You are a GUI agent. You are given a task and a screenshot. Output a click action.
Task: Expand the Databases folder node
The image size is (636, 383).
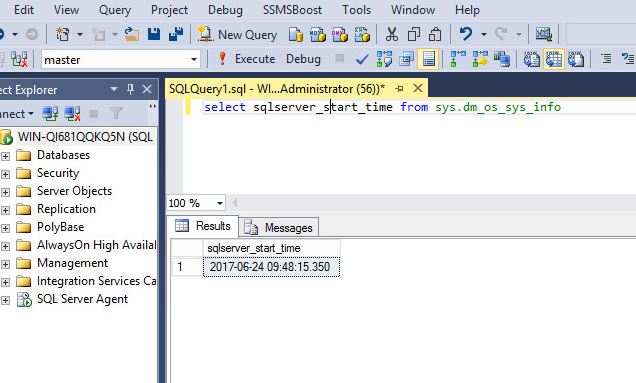tap(5, 156)
